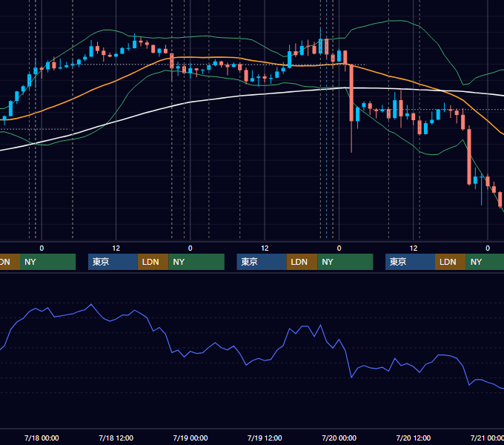The height and width of the screenshot is (445, 504).
Task: Click hour label 12 above 7/19 12:00
Action: pos(265,248)
